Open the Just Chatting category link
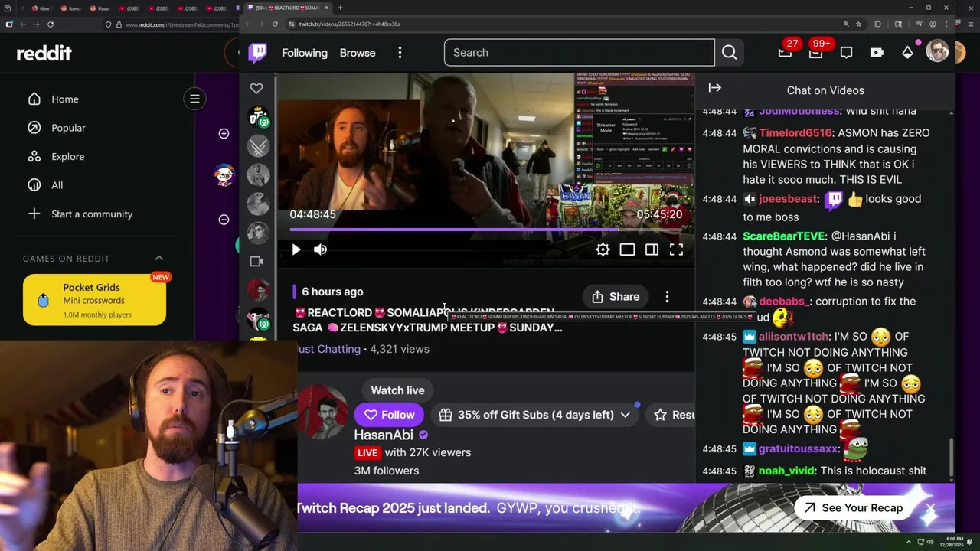980x551 pixels. pyautogui.click(x=329, y=349)
